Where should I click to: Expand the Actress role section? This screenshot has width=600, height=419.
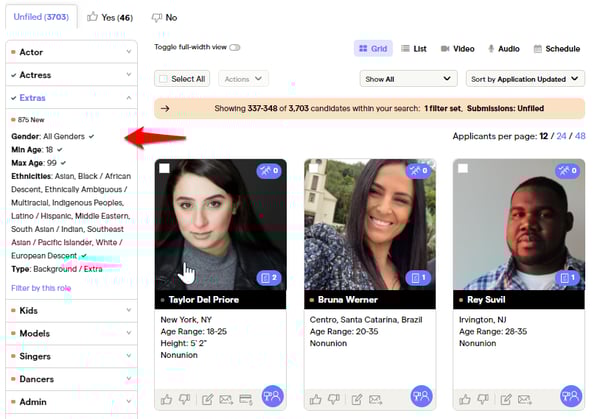coord(72,75)
